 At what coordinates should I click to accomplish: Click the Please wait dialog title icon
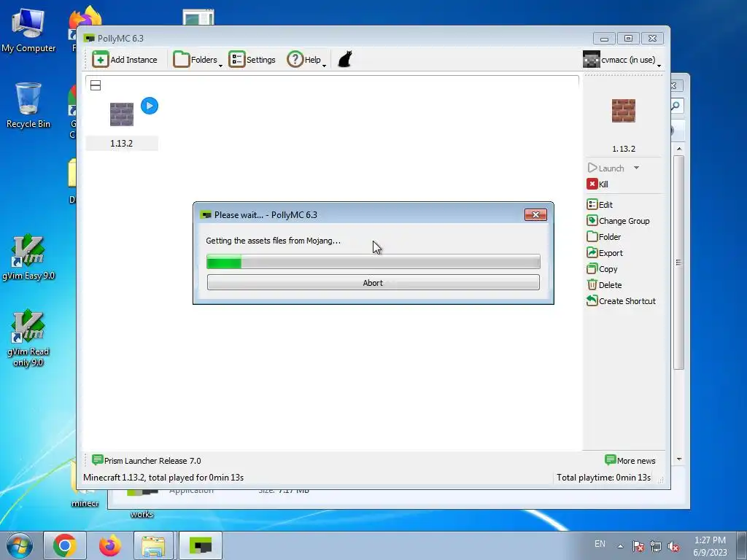tap(206, 215)
